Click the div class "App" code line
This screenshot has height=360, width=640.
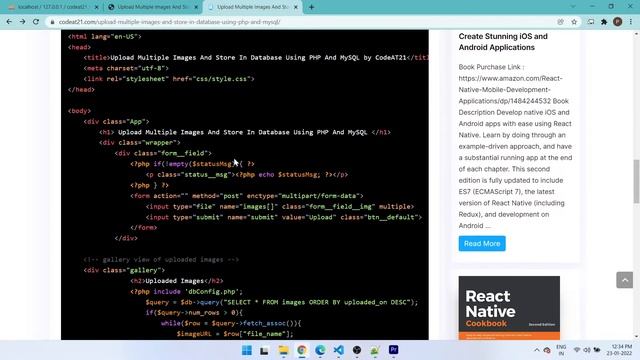[116, 121]
